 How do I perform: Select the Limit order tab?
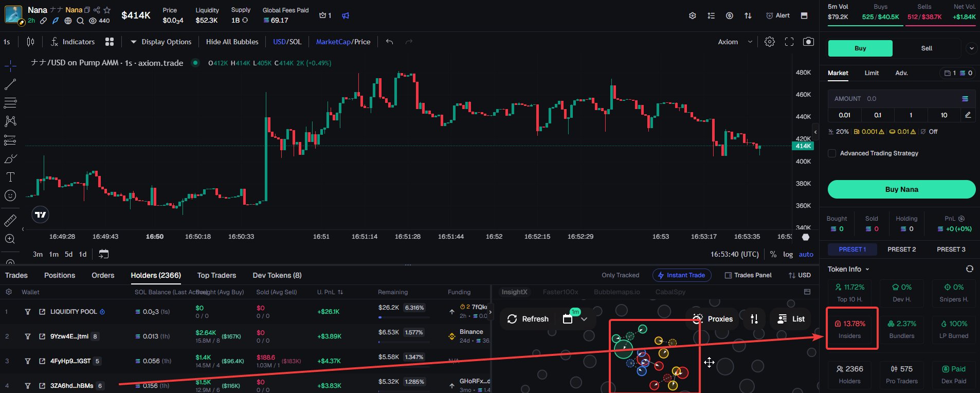tap(872, 73)
